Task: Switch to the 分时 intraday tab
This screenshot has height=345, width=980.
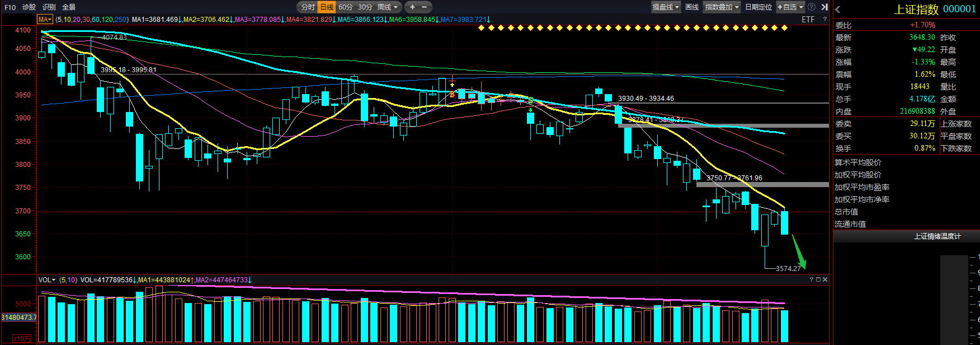Action: tap(308, 7)
